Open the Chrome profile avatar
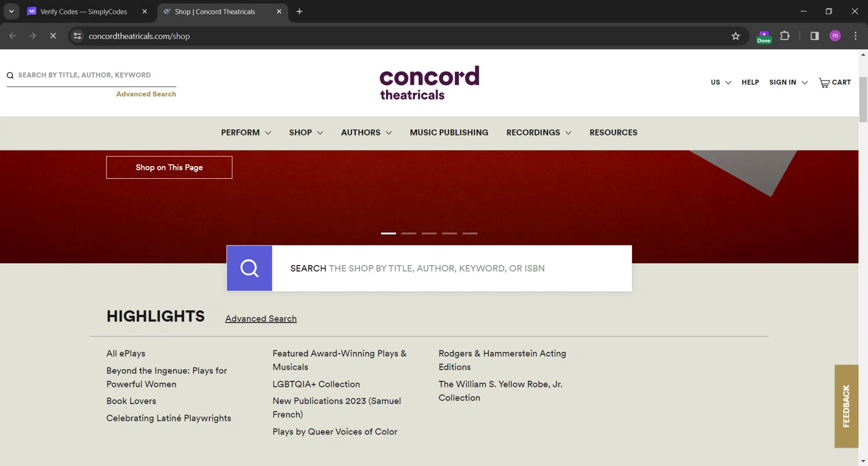The height and width of the screenshot is (466, 868). pyautogui.click(x=835, y=36)
